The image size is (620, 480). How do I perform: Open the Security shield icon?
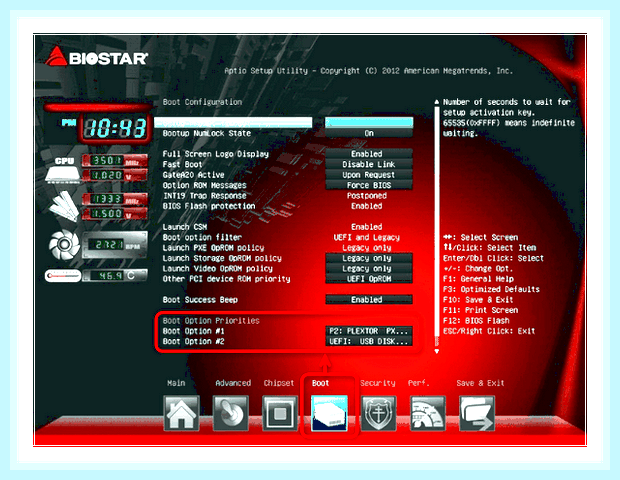point(378,413)
